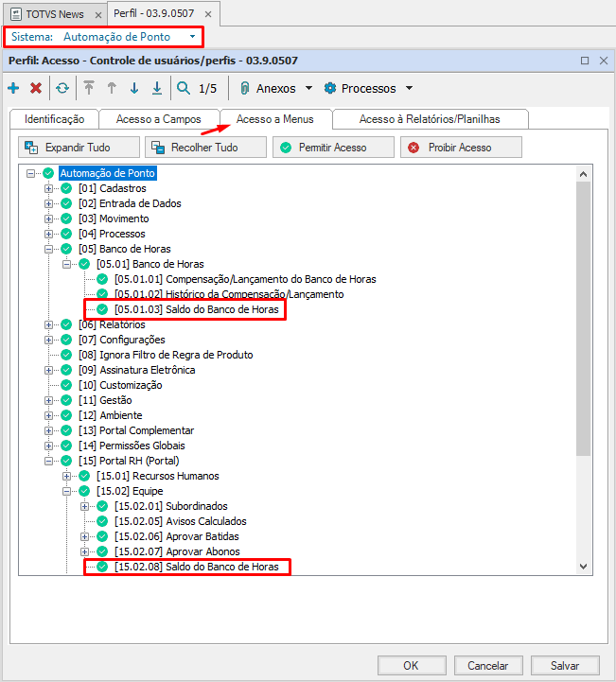
Task: Click the Processos gear icon
Action: coord(330,88)
